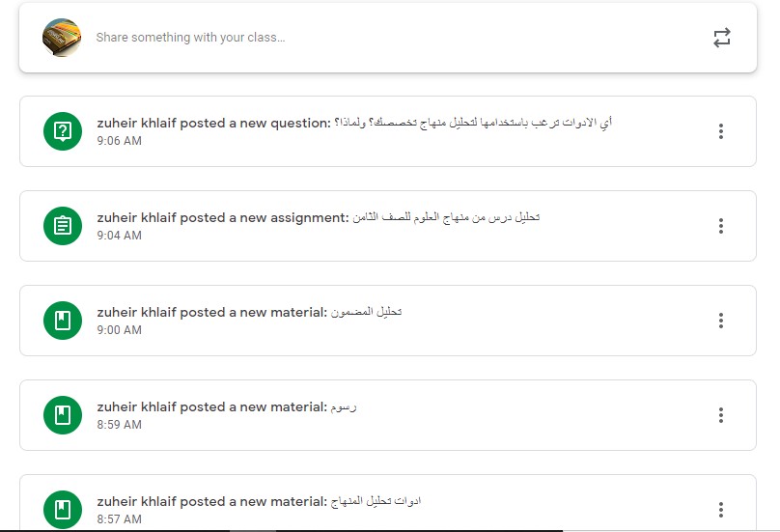Click the material bookmark icon at 9:00 AM
The height and width of the screenshot is (532, 780).
(63, 321)
